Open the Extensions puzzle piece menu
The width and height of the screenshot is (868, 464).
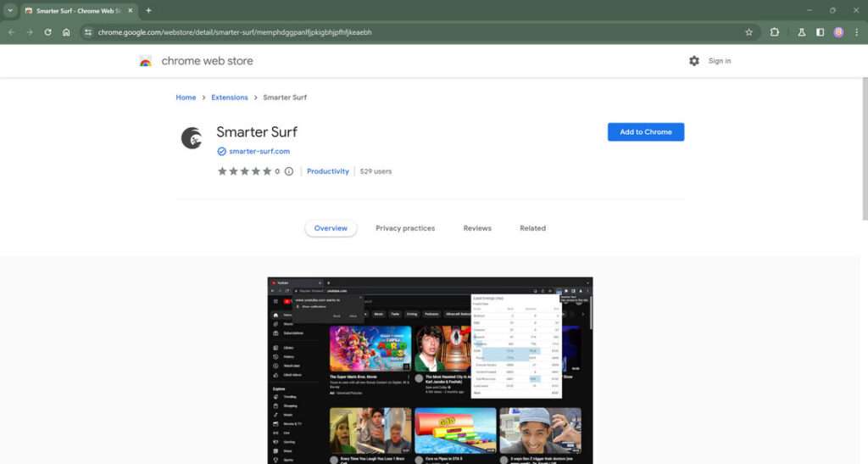coord(775,32)
